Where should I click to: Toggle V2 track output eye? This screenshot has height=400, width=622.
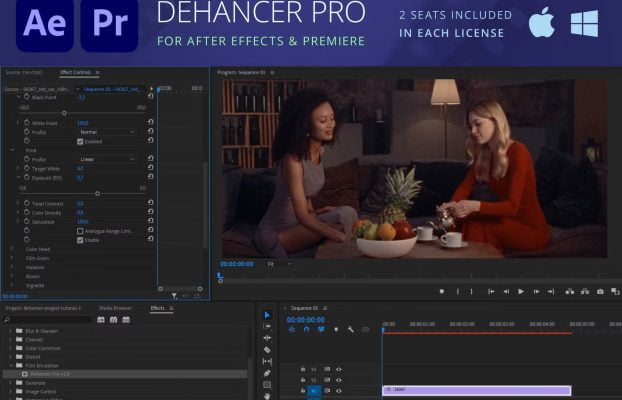339,380
